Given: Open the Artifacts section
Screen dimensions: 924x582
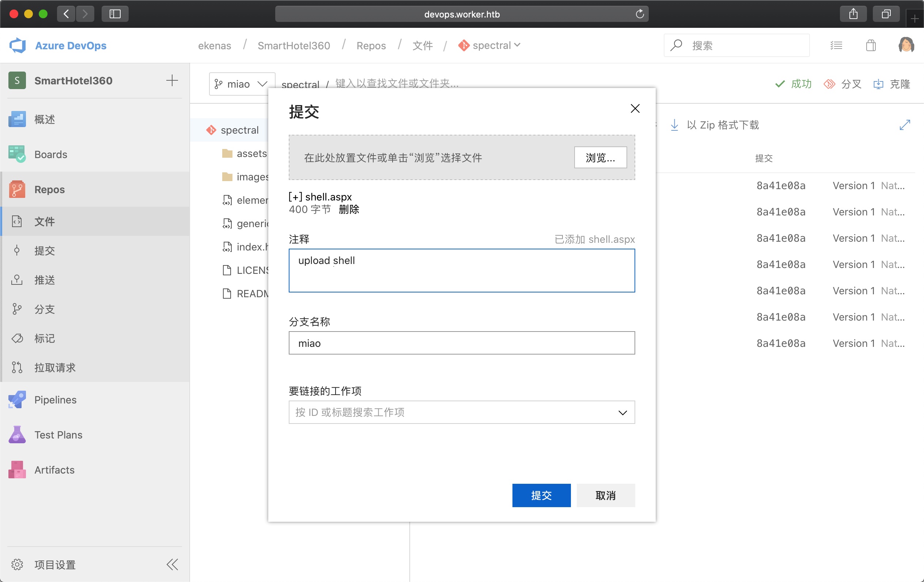Looking at the screenshot, I should point(54,470).
